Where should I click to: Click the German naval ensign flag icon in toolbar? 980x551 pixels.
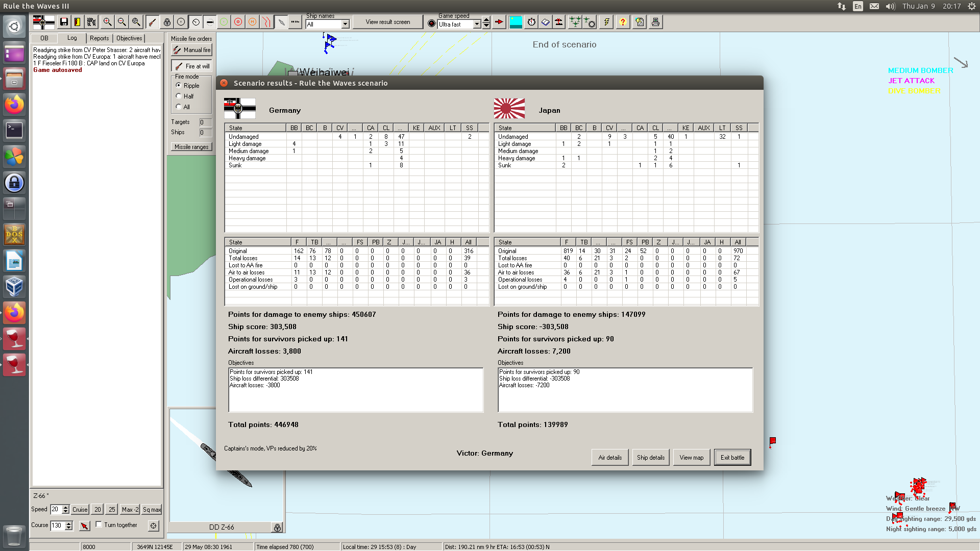43,22
